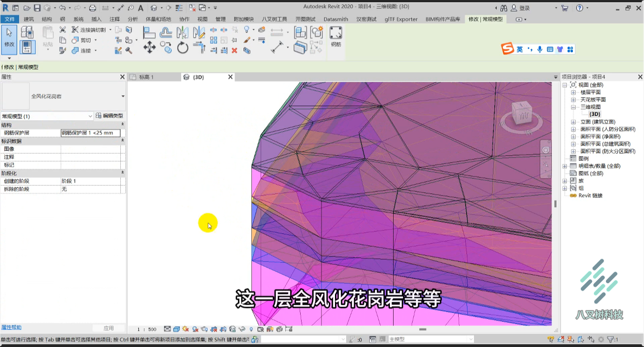The height and width of the screenshot is (347, 644).
Task: Click the 编辑类型 (Edit Type) button
Action: pos(110,116)
